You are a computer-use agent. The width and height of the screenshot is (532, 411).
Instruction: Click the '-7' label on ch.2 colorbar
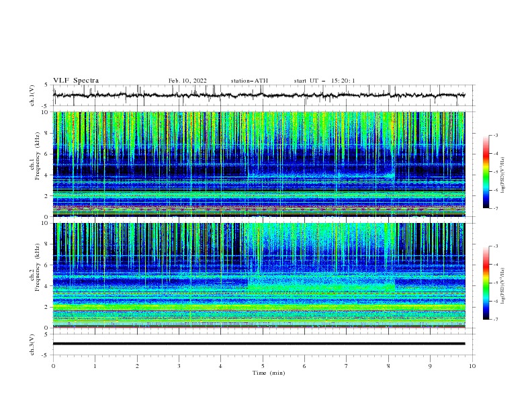click(496, 320)
